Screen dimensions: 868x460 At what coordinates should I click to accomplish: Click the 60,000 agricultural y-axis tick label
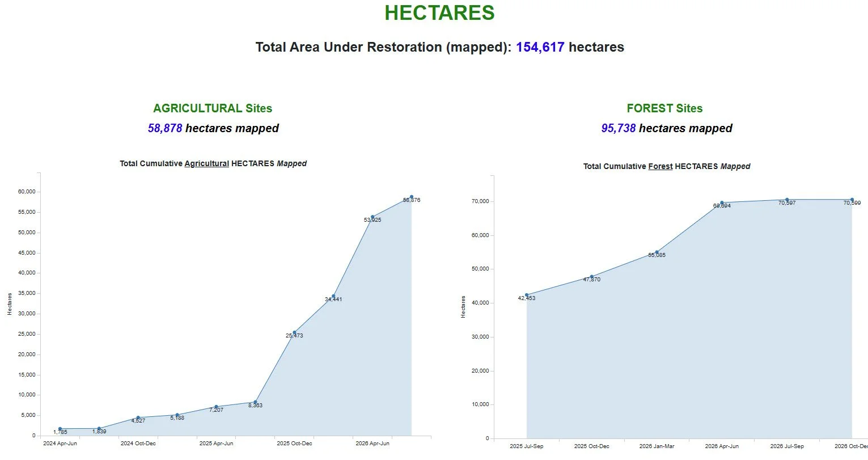click(x=27, y=192)
